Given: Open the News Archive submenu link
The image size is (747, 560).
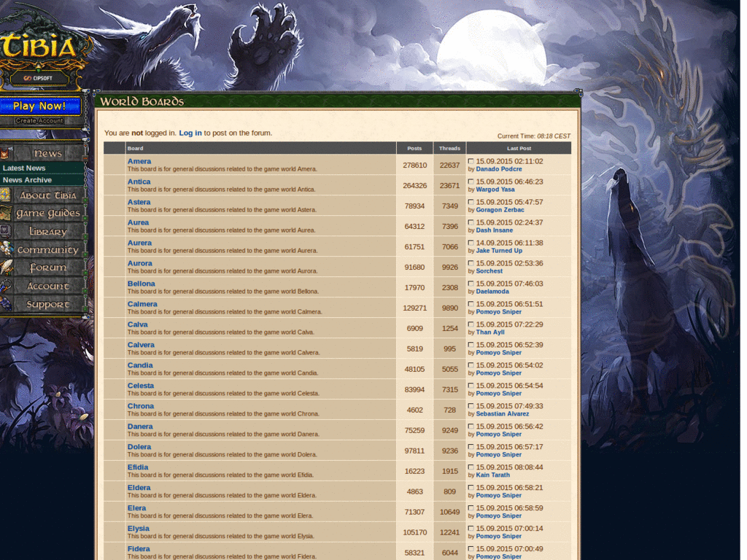Looking at the screenshot, I should click(27, 180).
